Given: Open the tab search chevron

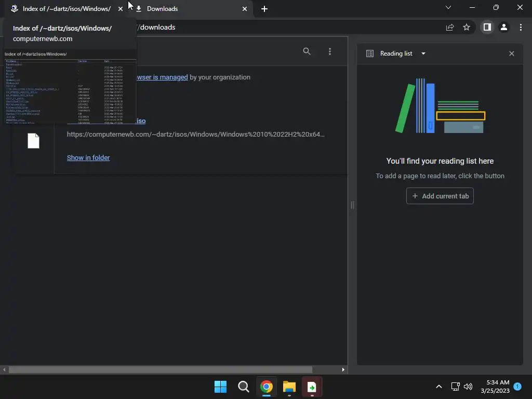Looking at the screenshot, I should click(448, 7).
